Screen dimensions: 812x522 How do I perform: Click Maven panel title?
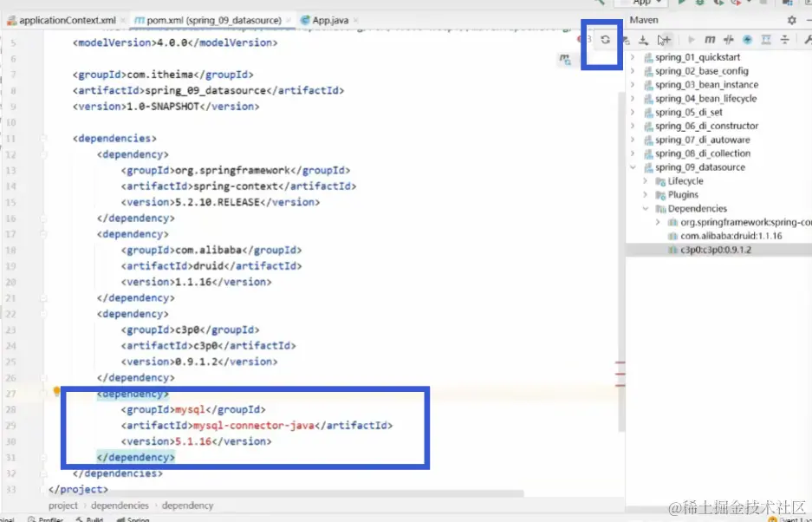(x=644, y=20)
